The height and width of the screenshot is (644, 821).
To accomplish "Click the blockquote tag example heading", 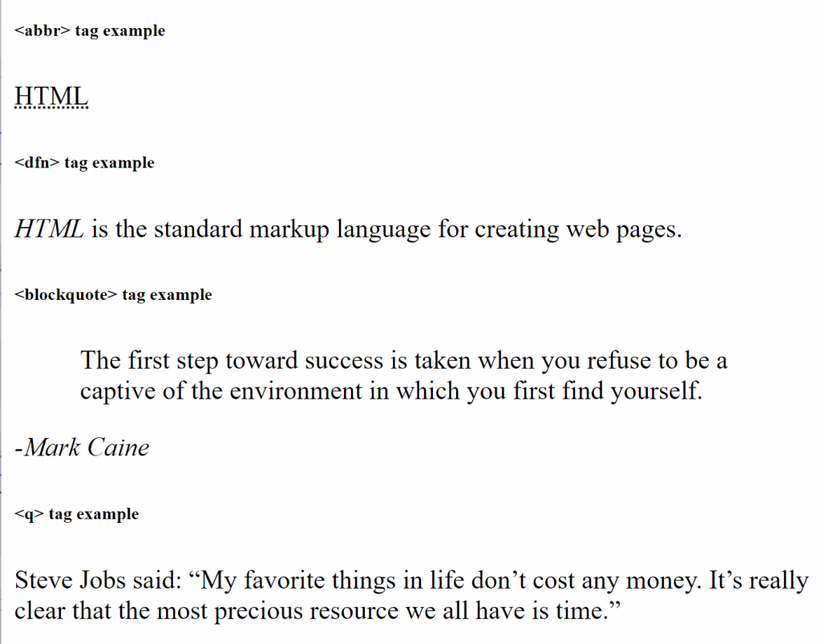I will (x=113, y=295).
